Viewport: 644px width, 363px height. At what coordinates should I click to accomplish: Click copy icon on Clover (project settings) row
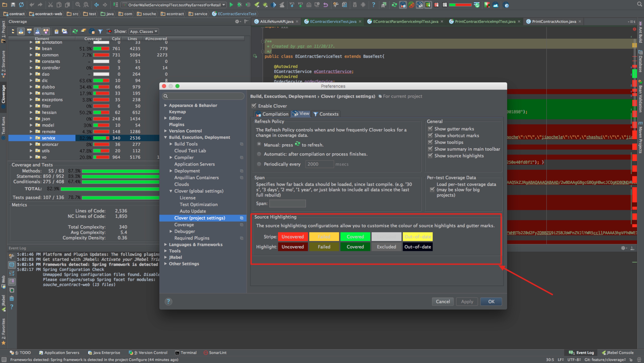pos(241,218)
